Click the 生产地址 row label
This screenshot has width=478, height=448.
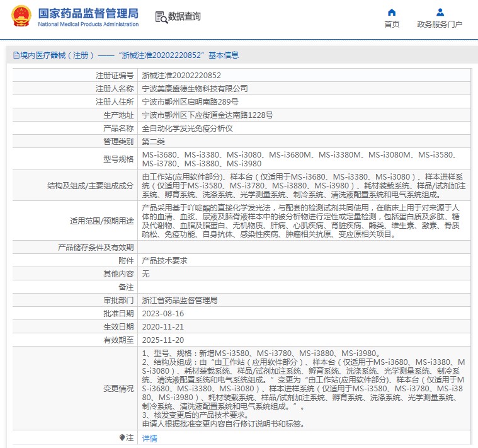click(x=118, y=115)
